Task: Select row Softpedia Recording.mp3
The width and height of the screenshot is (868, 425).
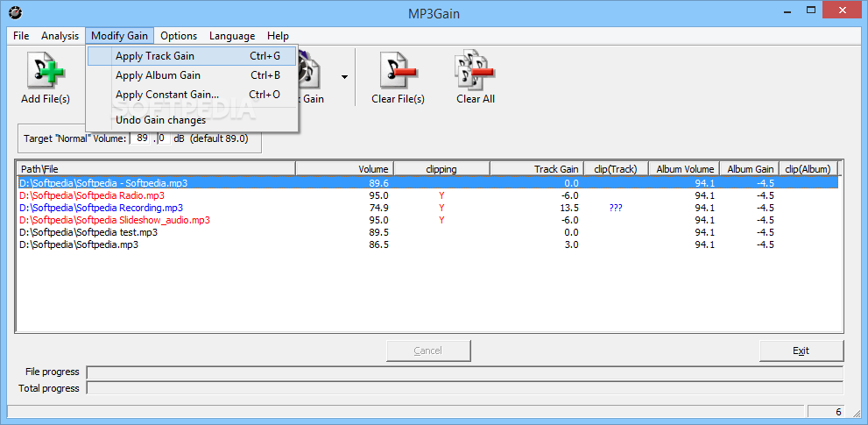Action: 428,208
